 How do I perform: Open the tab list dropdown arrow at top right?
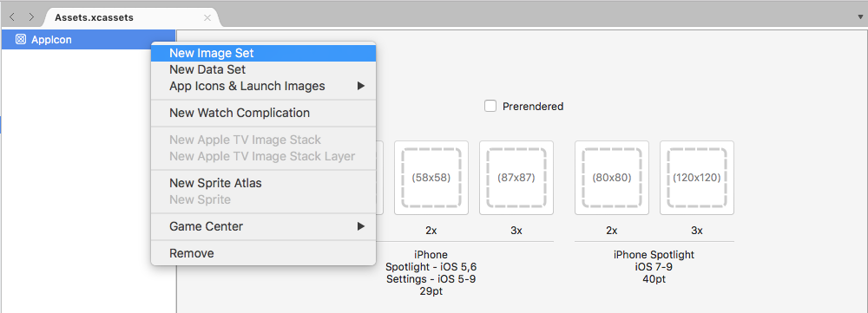859,17
